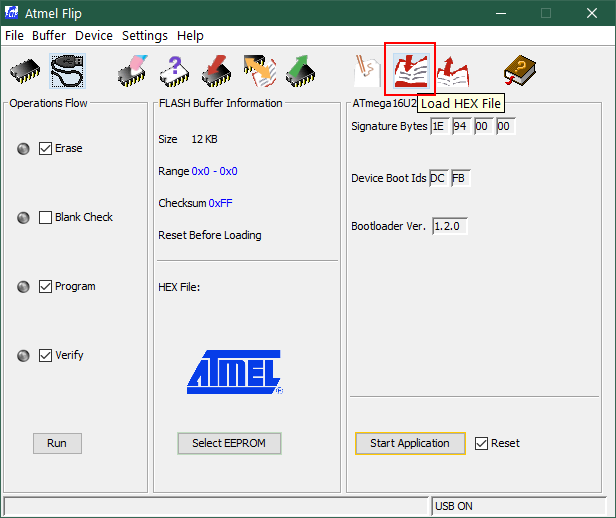This screenshot has width=616, height=518.
Task: Click the first Signature Bytes field 1E
Action: (x=439, y=126)
